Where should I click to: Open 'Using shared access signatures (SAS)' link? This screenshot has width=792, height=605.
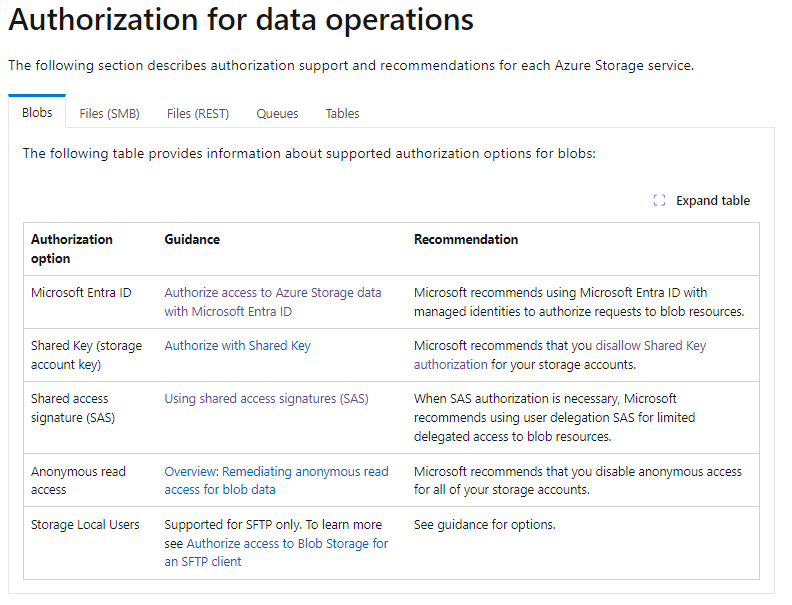tap(266, 399)
